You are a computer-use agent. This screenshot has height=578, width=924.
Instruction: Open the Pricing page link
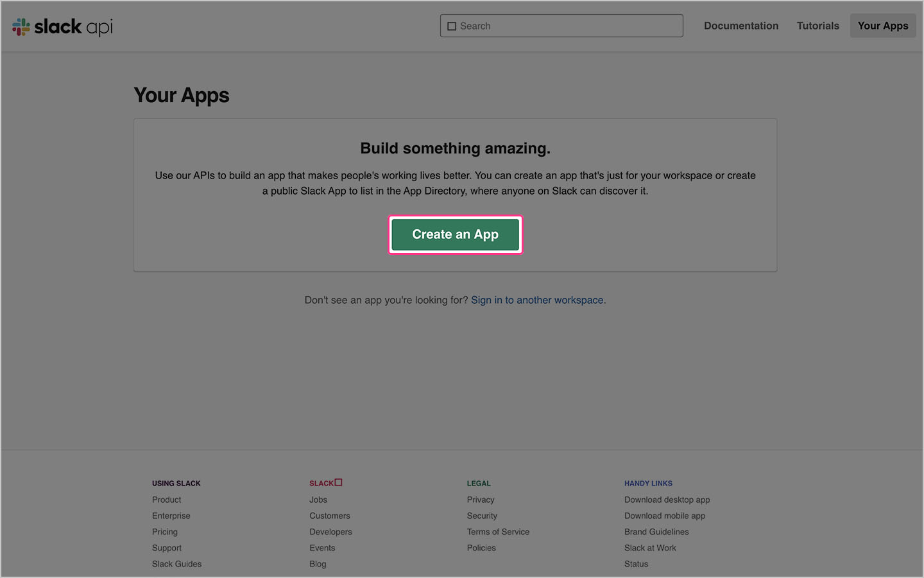(164, 531)
